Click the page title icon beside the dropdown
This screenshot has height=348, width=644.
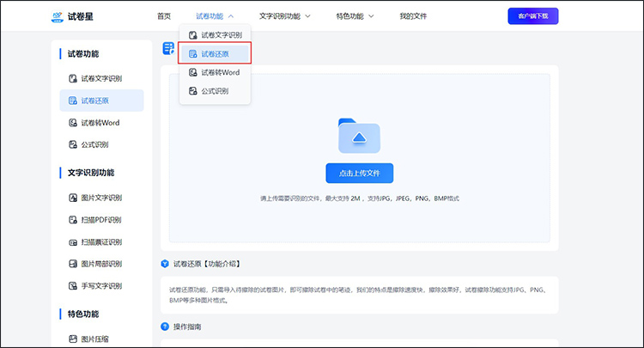tap(168, 48)
